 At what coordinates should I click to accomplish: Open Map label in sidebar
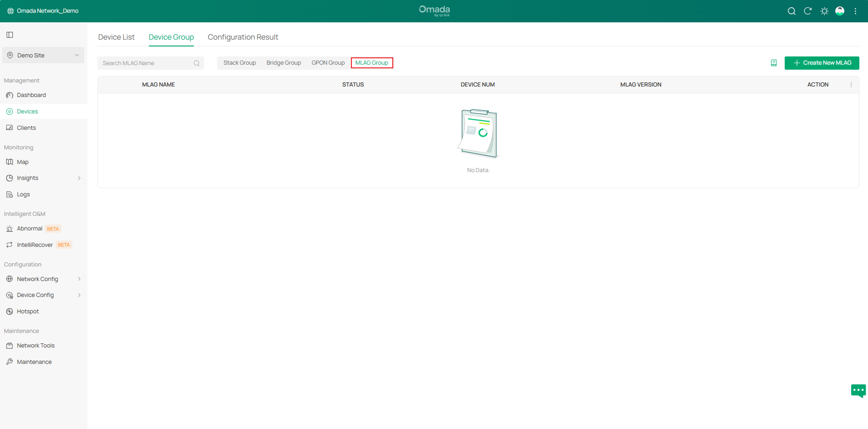pos(22,162)
